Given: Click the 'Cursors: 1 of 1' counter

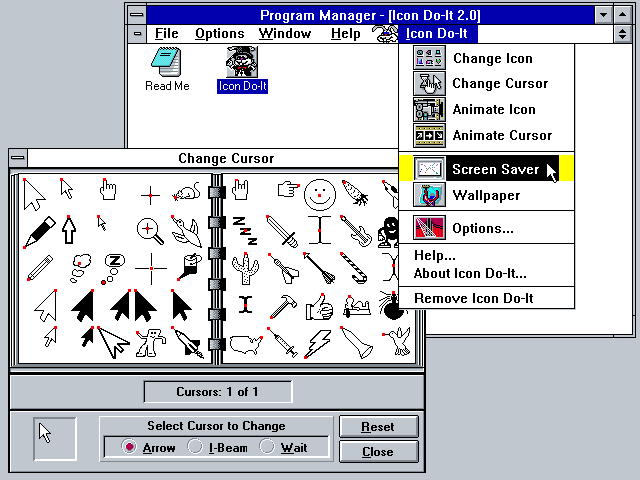Looking at the screenshot, I should (218, 392).
